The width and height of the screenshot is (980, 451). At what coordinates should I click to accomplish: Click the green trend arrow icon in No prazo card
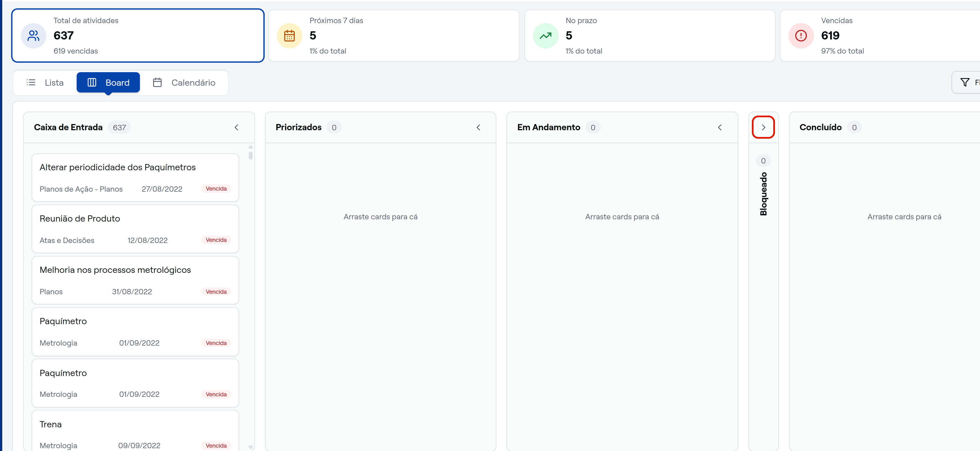point(545,36)
